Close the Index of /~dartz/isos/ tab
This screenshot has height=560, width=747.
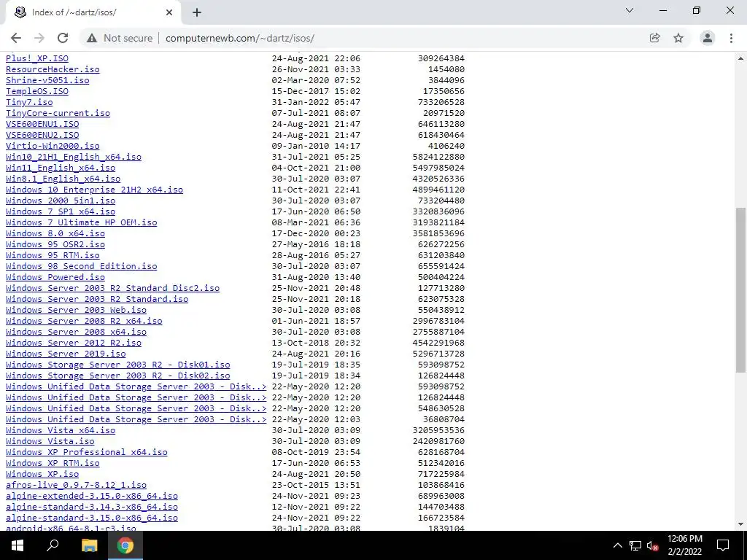(x=169, y=12)
